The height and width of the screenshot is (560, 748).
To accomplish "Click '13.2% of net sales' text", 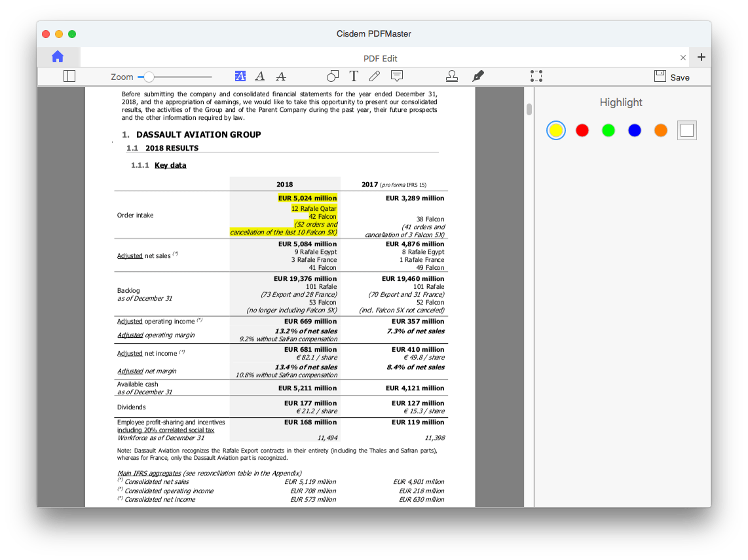I will coord(307,331).
